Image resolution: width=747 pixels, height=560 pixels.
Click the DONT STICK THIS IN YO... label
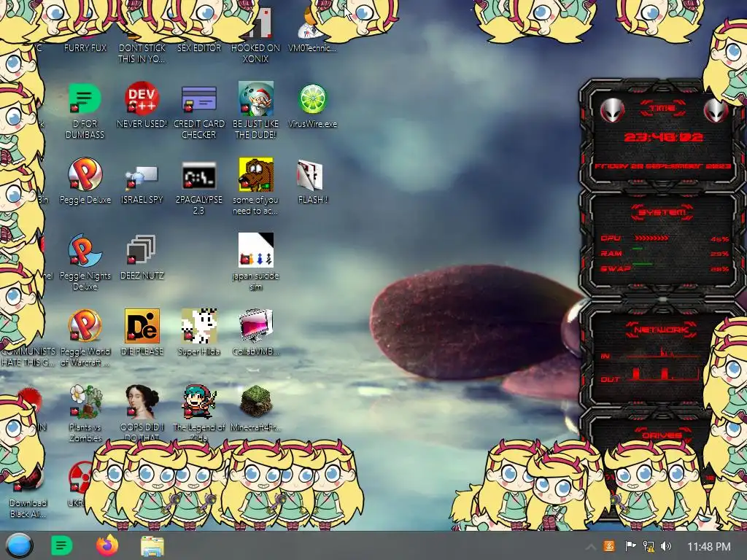coord(142,53)
